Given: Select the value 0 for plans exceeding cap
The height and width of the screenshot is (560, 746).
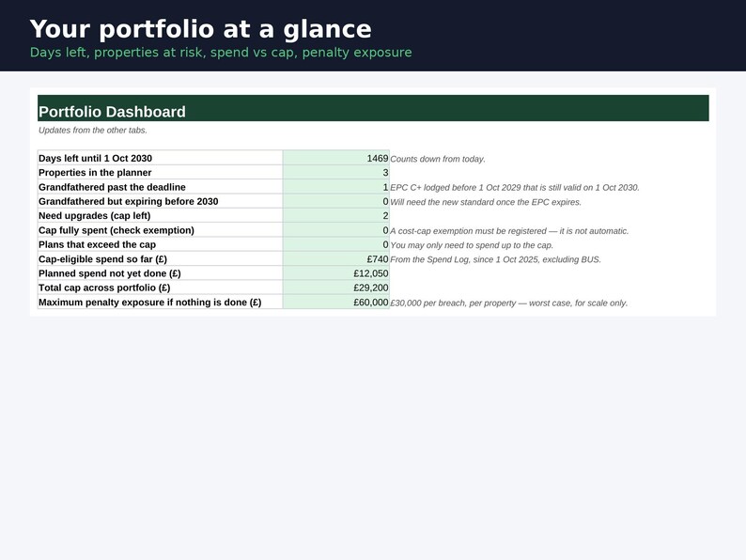Looking at the screenshot, I should pos(336,244).
